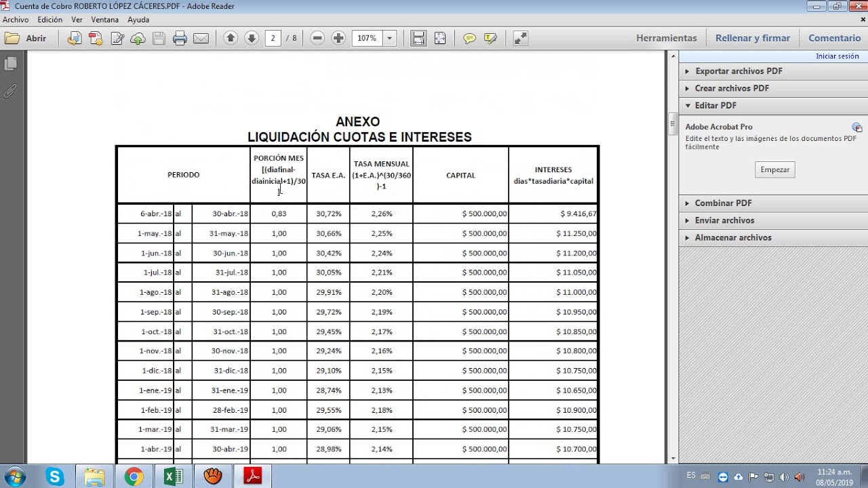Open Google Chrome from the taskbar
The height and width of the screenshot is (488, 868).
(134, 476)
